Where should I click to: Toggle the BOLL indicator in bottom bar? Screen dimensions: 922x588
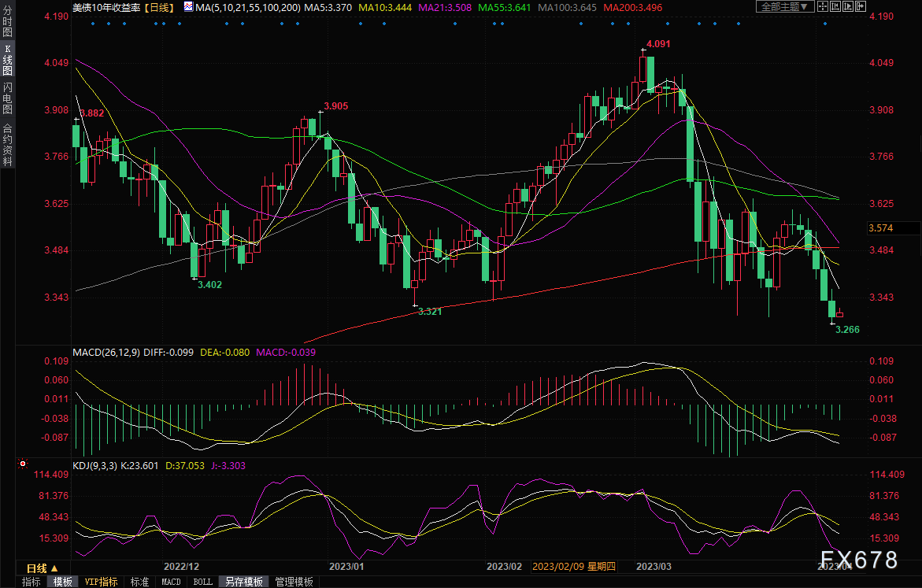click(x=202, y=582)
